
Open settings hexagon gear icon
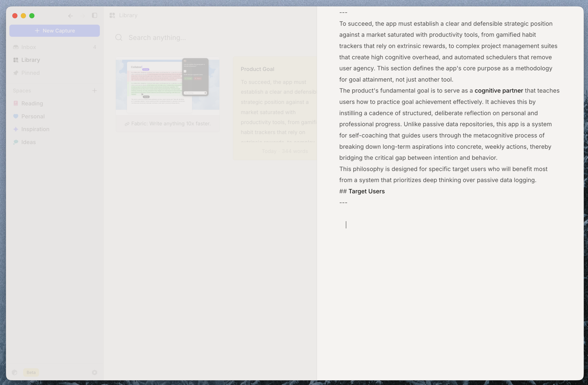[x=94, y=372]
